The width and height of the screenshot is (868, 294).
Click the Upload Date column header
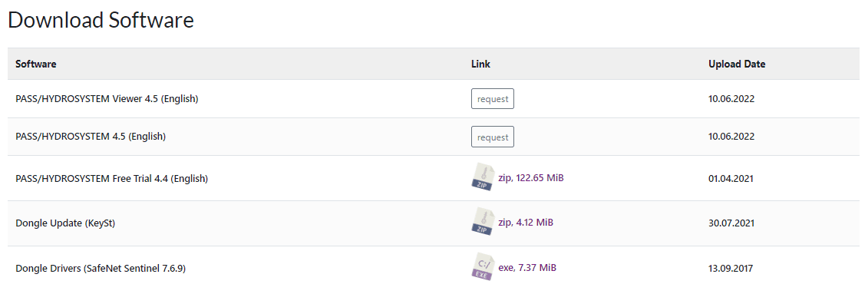pyautogui.click(x=737, y=64)
